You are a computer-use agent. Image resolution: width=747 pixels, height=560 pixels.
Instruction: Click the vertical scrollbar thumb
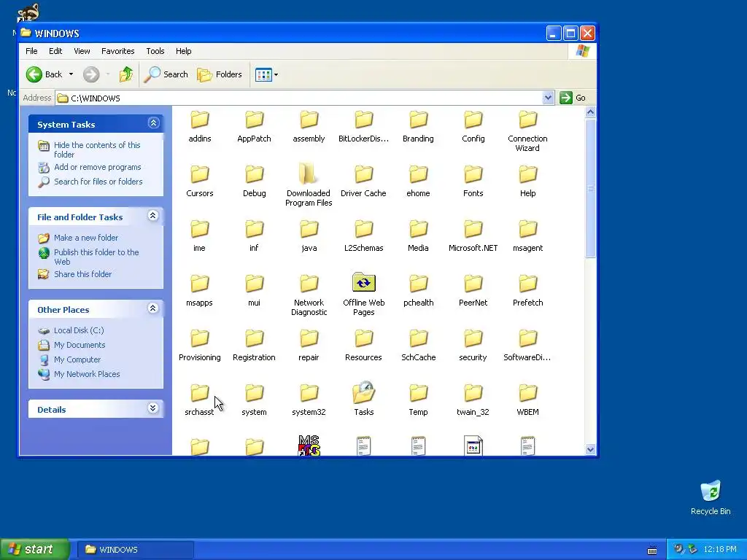click(590, 188)
